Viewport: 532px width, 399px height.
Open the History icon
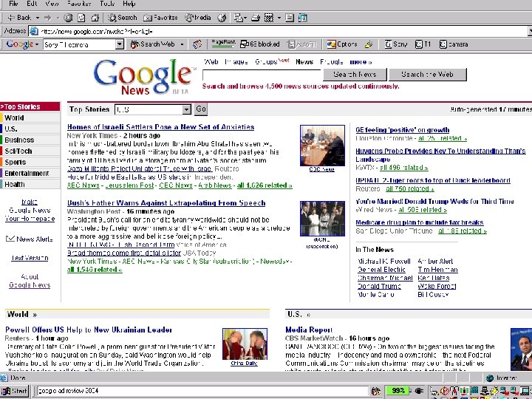tap(222, 18)
